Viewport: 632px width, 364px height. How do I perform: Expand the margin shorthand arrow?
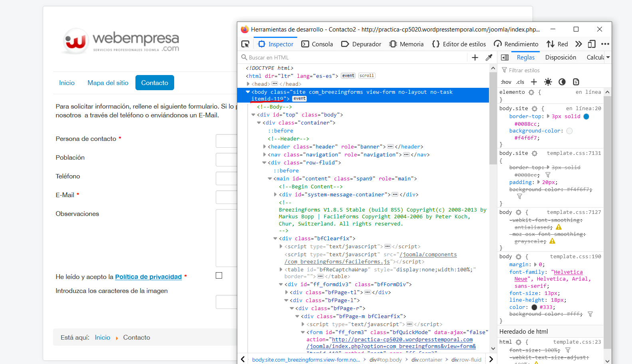coord(535,265)
